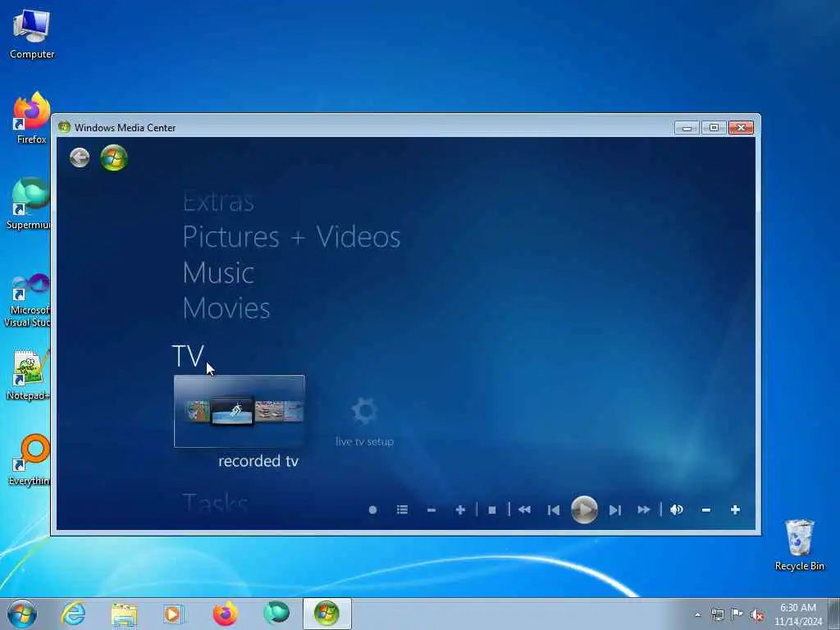
Task: Skip back with the previous track button
Action: click(x=554, y=510)
